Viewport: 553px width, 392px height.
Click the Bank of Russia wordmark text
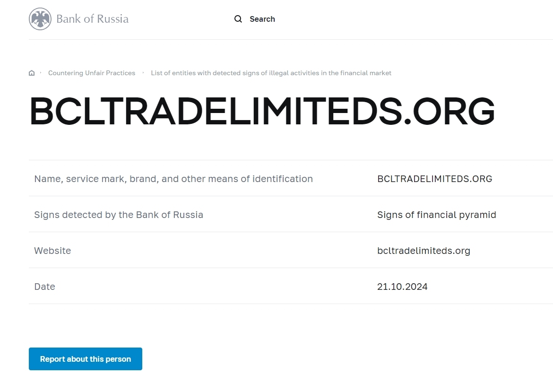92,19
